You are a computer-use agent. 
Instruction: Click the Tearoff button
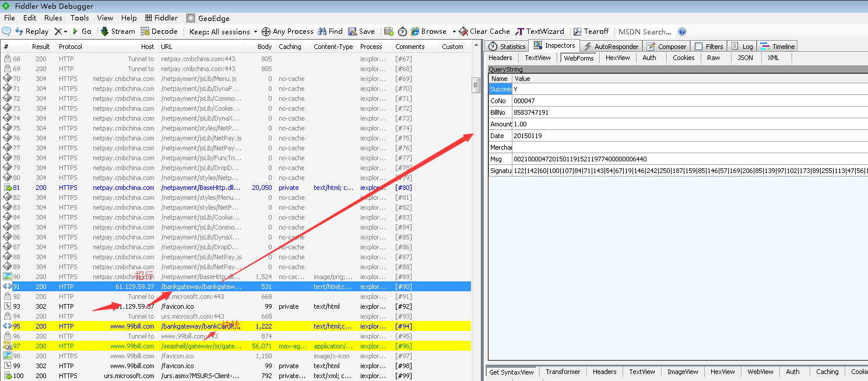click(591, 31)
